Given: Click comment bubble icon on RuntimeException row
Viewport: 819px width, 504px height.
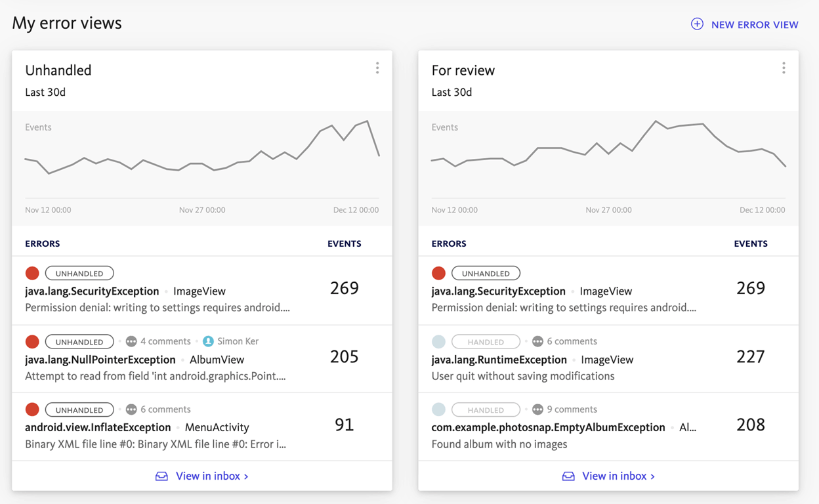Looking at the screenshot, I should point(538,341).
